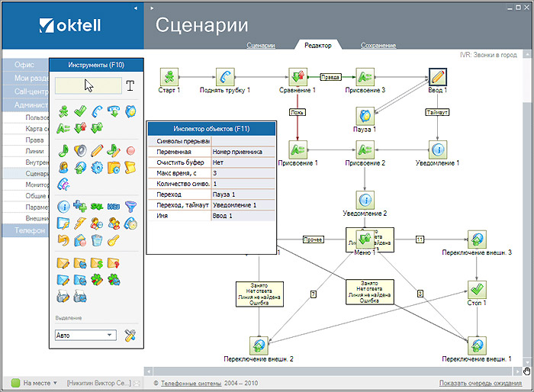Click the Ввод 1 pencil node
Image resolution: width=534 pixels, height=392 pixels.
click(x=437, y=76)
